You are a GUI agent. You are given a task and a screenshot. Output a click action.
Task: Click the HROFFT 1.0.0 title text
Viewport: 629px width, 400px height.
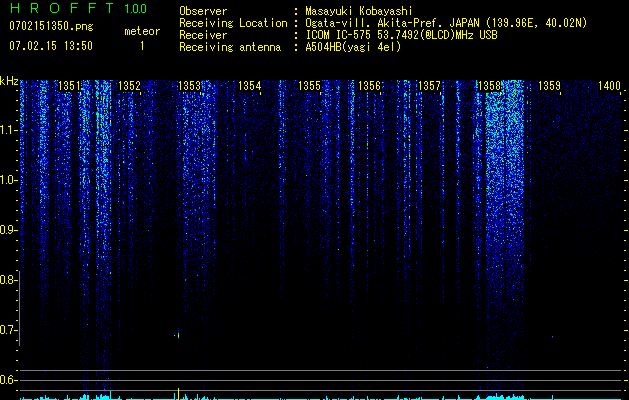point(78,8)
